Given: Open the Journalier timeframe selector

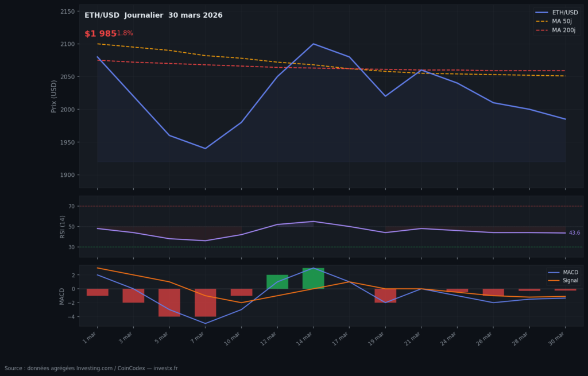Looking at the screenshot, I should tap(142, 15).
